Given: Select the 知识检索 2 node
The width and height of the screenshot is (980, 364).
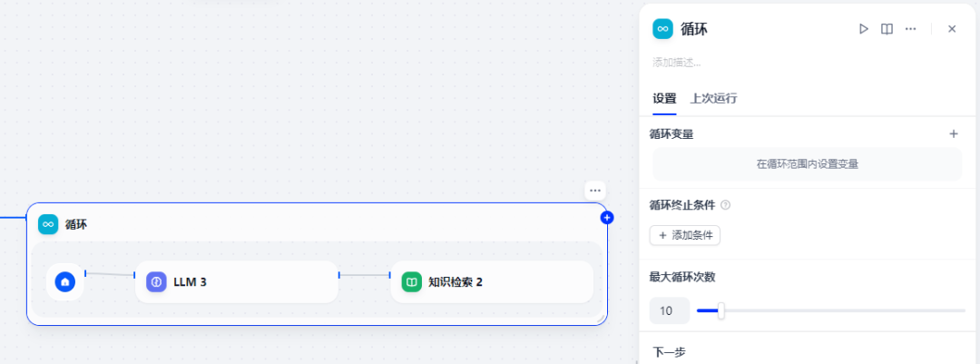Looking at the screenshot, I should point(492,282).
